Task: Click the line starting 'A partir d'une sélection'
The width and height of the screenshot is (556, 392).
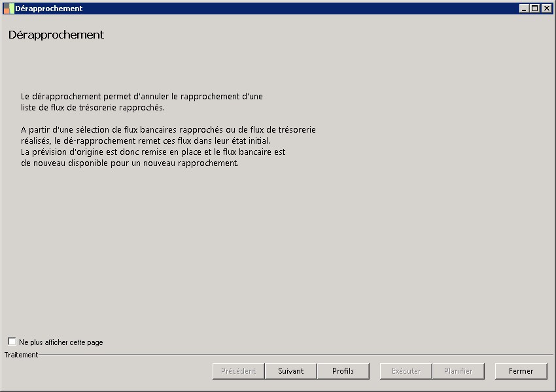Action: [x=168, y=129]
